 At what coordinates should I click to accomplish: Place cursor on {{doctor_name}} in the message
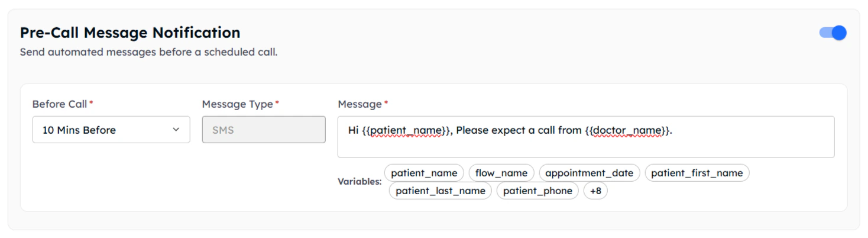point(628,130)
